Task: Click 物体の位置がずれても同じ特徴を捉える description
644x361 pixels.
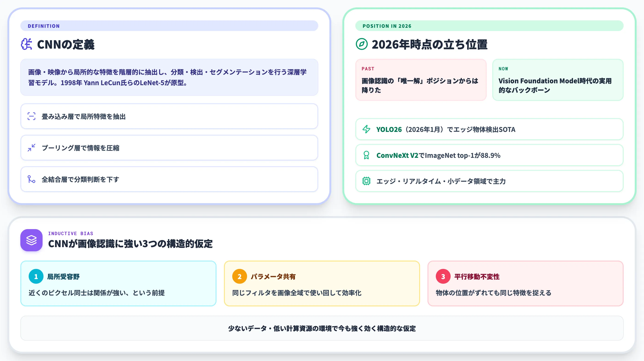Action: tap(493, 293)
